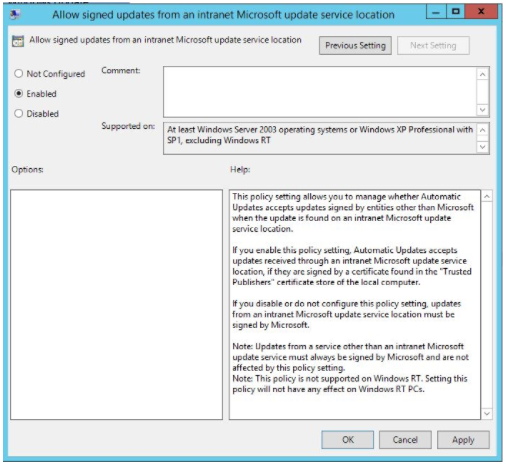Viewport: 506px width, 465px height.
Task: Click Help pane scroll up arrow
Action: [x=487, y=197]
